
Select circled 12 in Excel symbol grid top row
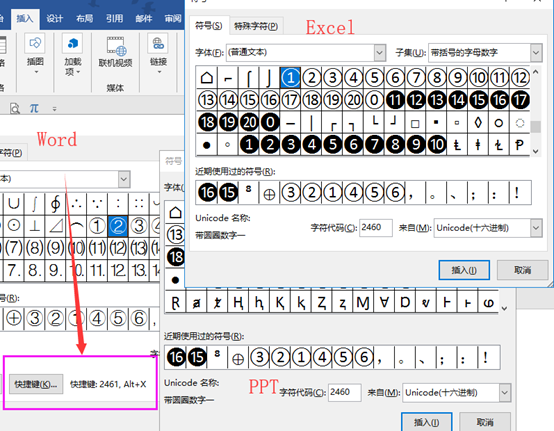pyautogui.click(x=520, y=77)
